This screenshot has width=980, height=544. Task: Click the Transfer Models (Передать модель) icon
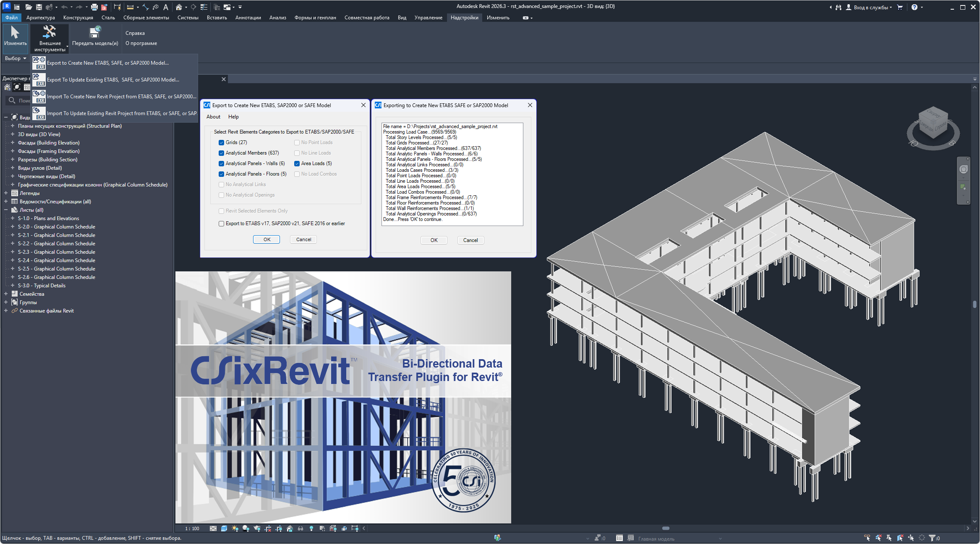tap(95, 32)
